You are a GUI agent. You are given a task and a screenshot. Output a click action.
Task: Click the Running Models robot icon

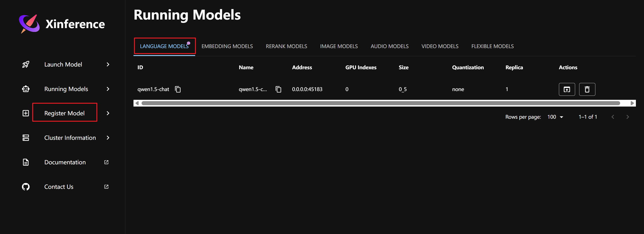(26, 89)
